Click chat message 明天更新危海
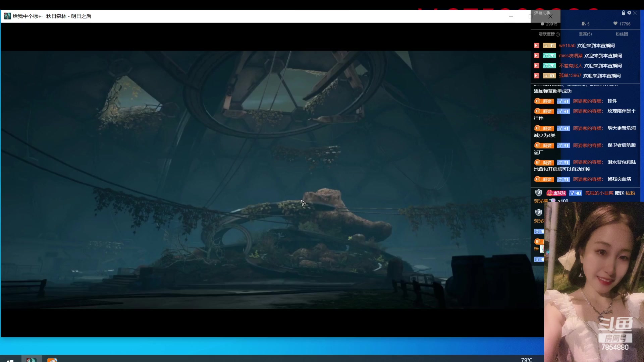 click(x=622, y=128)
